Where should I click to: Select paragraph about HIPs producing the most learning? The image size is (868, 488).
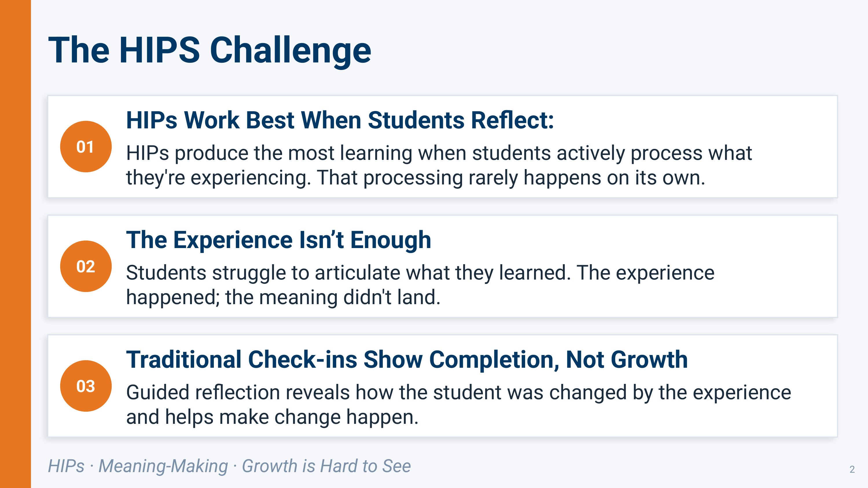[439, 165]
